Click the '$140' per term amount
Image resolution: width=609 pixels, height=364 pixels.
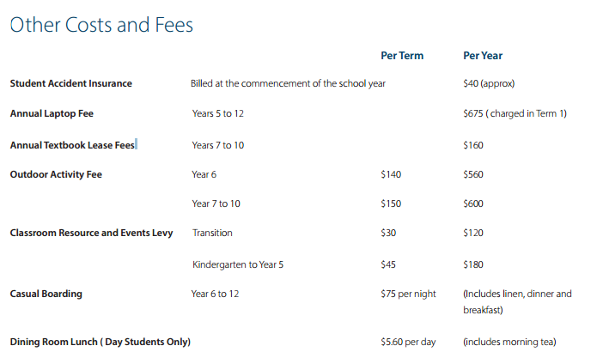[x=391, y=174]
